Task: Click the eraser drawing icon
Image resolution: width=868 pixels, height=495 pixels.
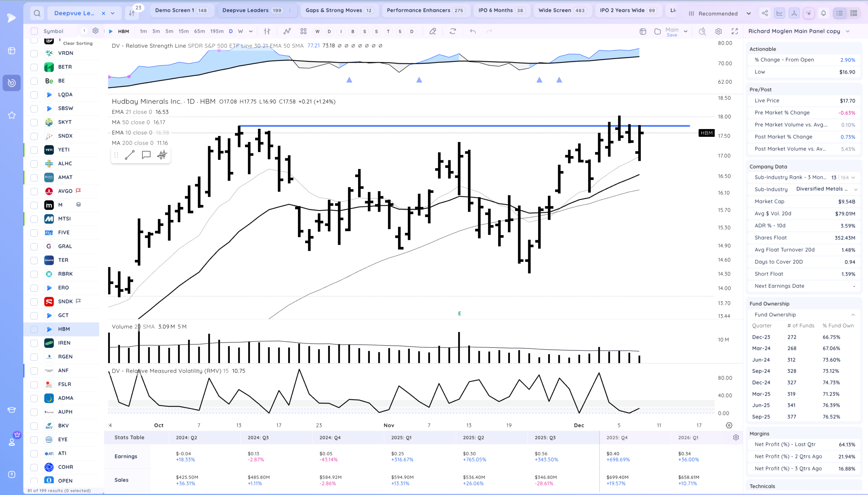Action: 433,31
